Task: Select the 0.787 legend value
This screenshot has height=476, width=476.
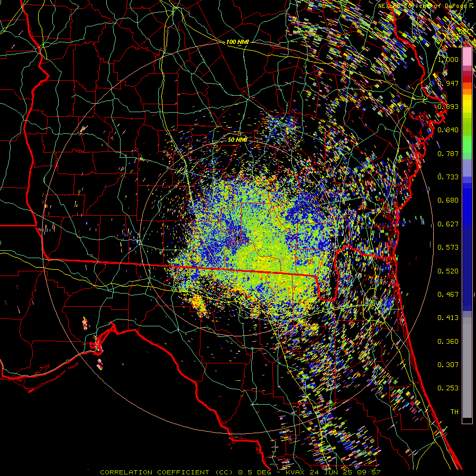Action: click(x=448, y=153)
